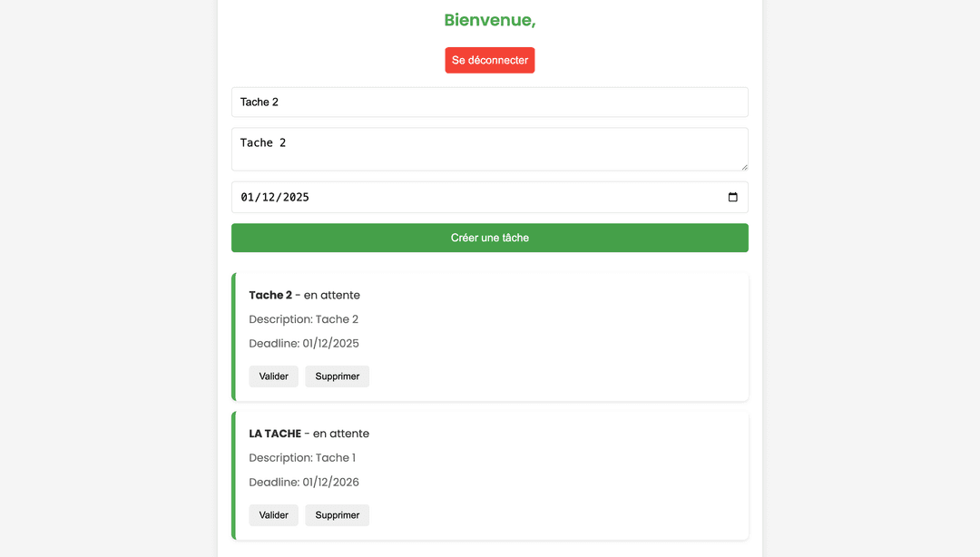
Task: Click the Bienvenue heading
Action: [489, 20]
